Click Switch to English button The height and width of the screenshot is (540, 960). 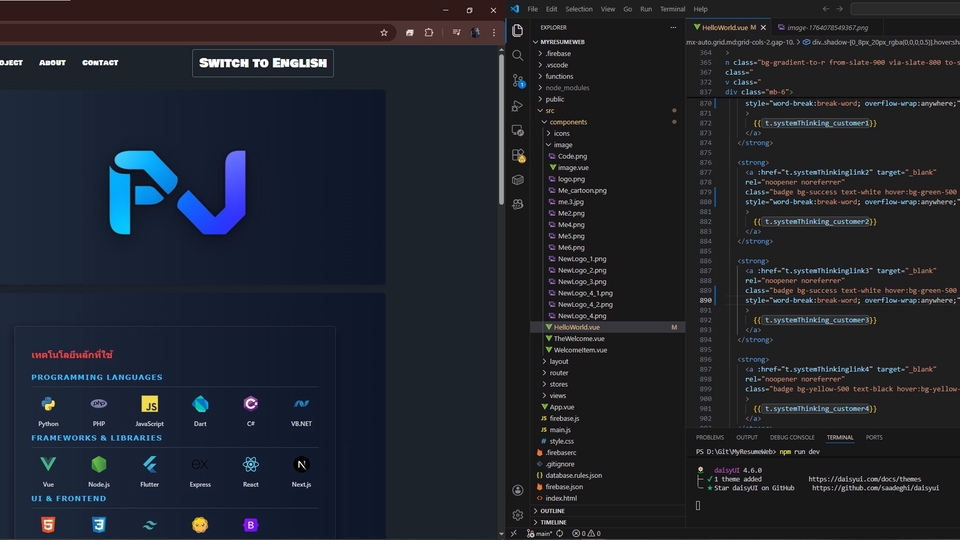pos(263,63)
